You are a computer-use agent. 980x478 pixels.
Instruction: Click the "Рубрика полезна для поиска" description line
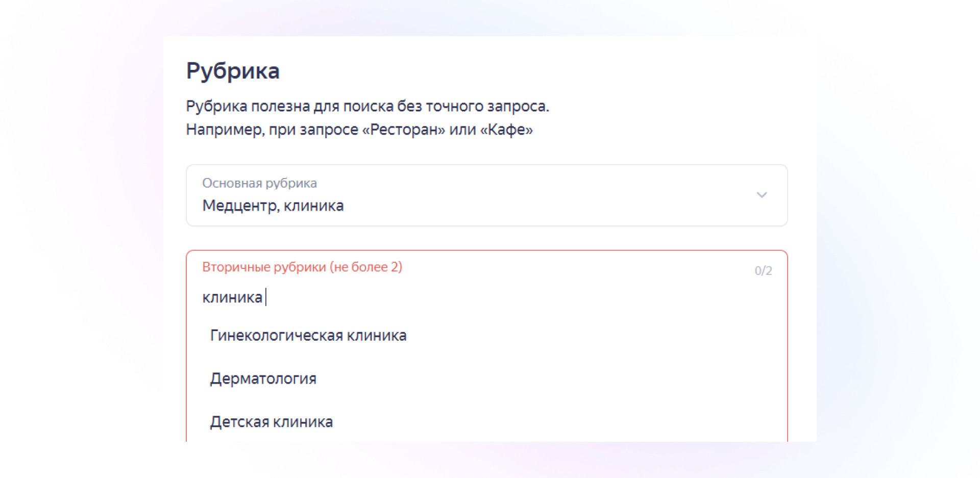[x=367, y=106]
